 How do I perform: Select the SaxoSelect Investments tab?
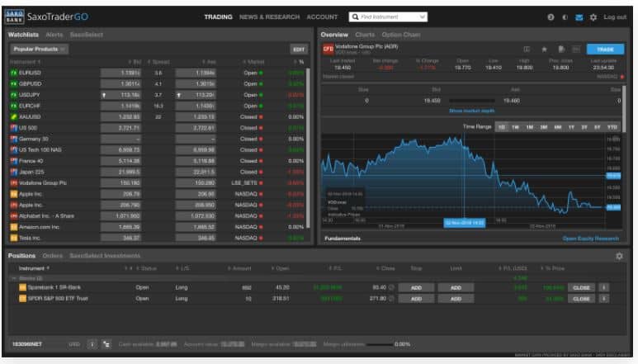(x=105, y=255)
